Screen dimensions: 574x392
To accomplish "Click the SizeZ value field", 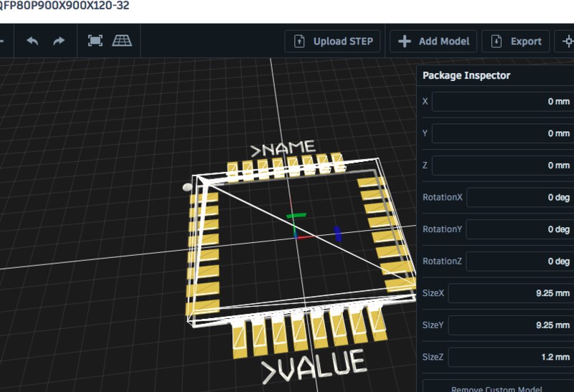I will pyautogui.click(x=512, y=357).
